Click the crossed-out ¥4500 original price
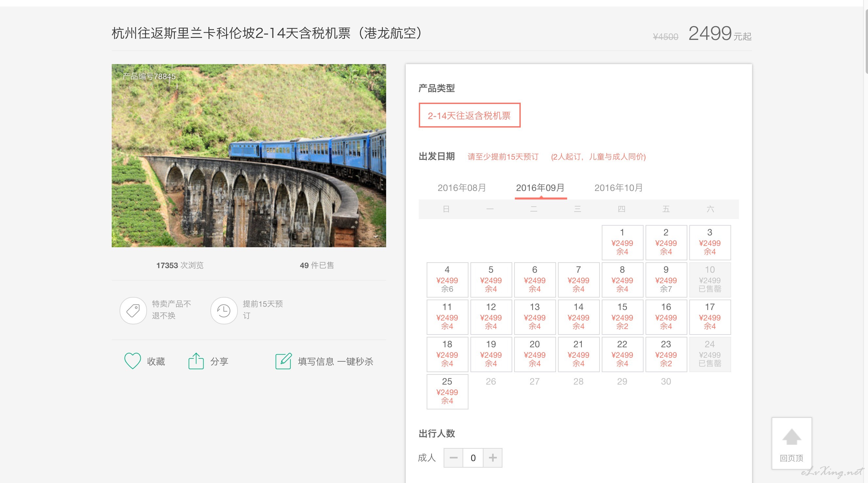 [x=665, y=36]
